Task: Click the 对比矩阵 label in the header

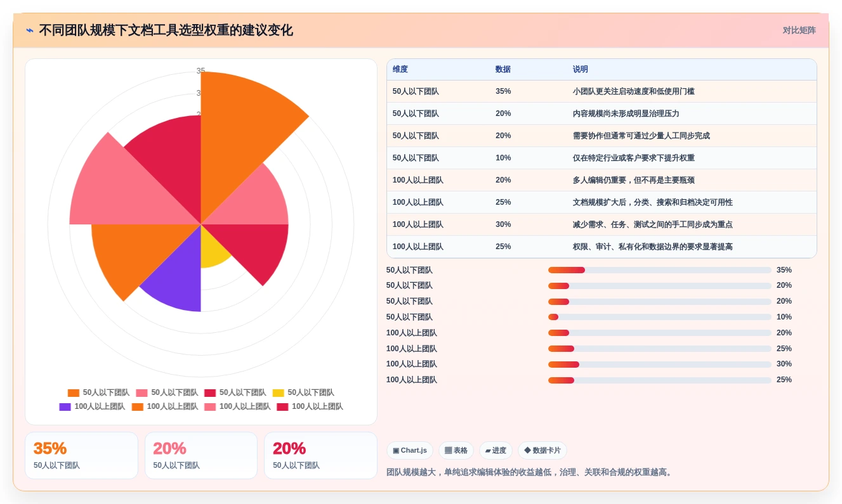Action: (x=799, y=30)
